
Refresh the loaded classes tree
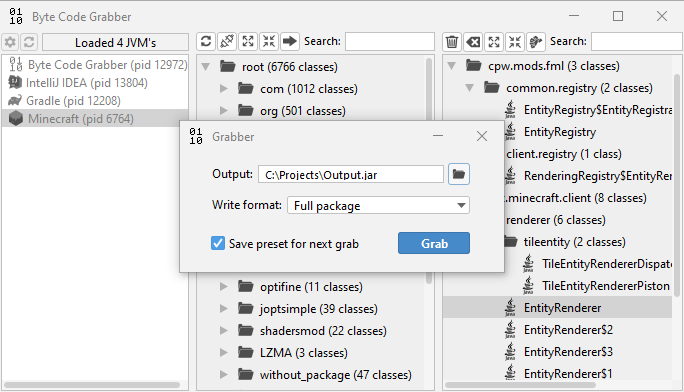tap(206, 41)
